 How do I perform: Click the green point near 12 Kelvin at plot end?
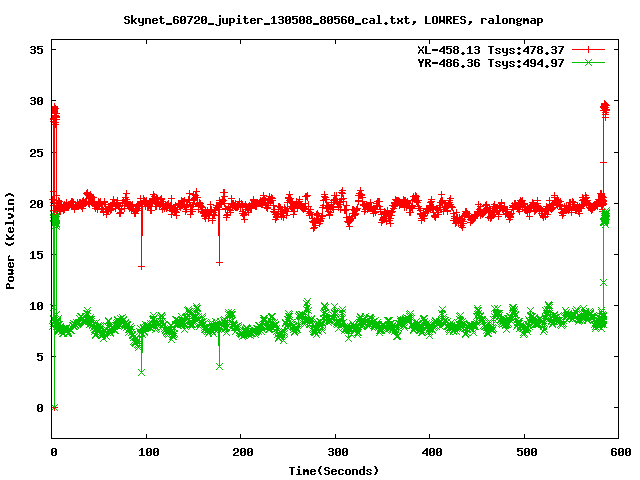[603, 283]
